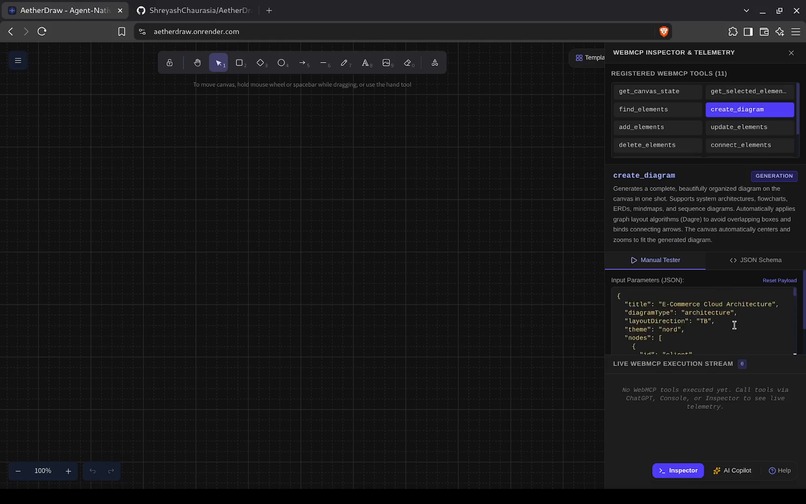Image resolution: width=806 pixels, height=504 pixels.
Task: Open a new browser tab
Action: click(269, 10)
